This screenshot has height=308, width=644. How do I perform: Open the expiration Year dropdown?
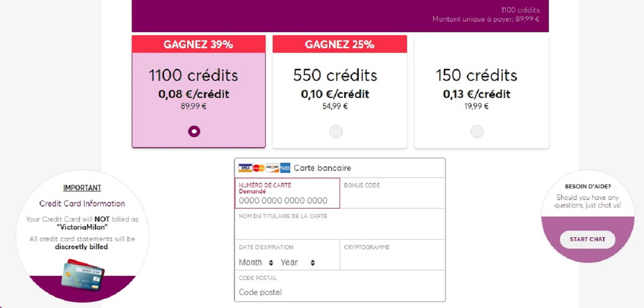[x=297, y=262]
